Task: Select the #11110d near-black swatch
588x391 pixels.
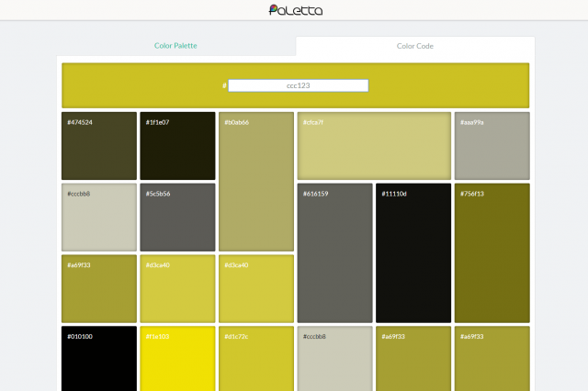Action: click(413, 253)
